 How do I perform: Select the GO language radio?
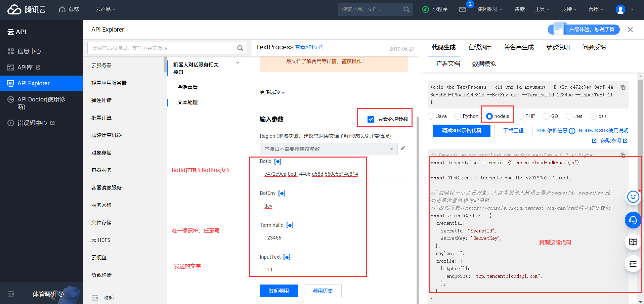click(x=546, y=116)
